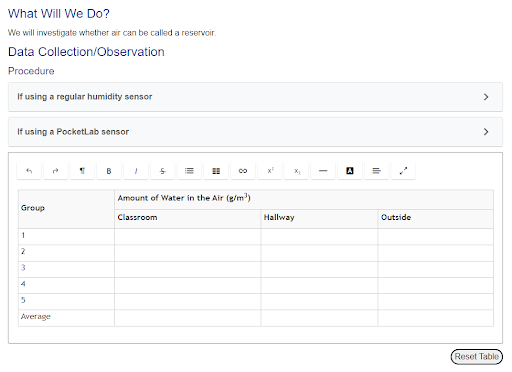Image resolution: width=512 pixels, height=372 pixels.
Task: Apply strikethrough formatting
Action: pyautogui.click(x=163, y=171)
